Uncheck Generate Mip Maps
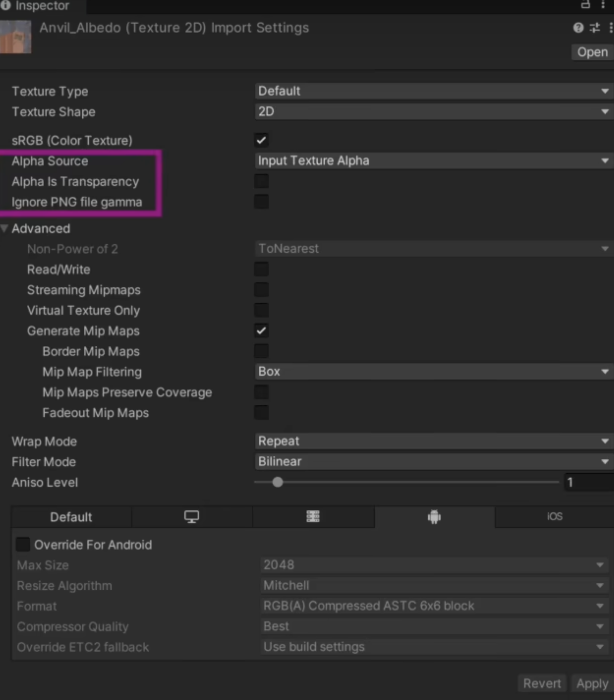Screen dimensions: 614x700 261,331
